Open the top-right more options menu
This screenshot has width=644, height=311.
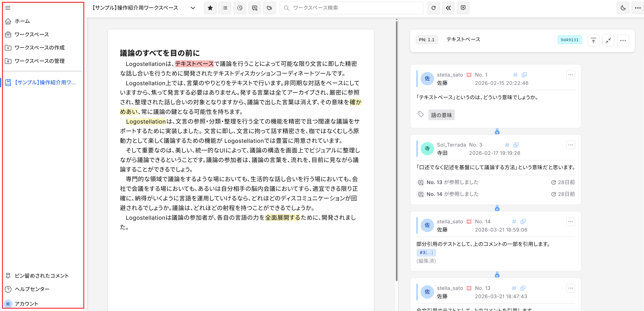click(638, 8)
